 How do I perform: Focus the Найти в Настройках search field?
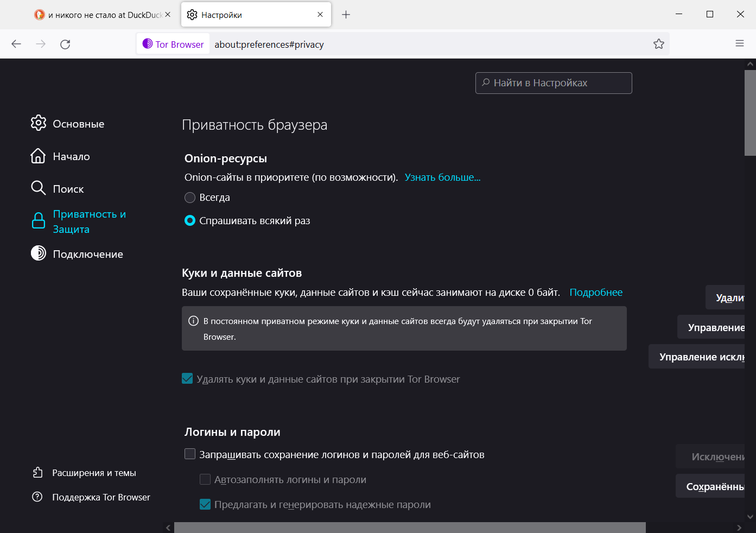pos(554,83)
